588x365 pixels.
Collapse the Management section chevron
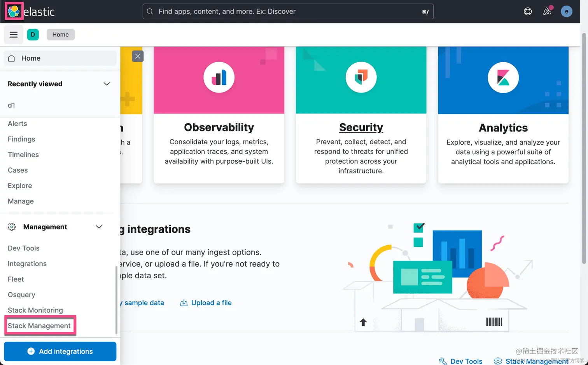[99, 227]
